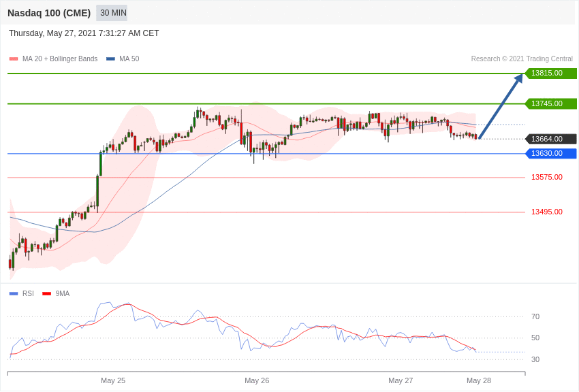Click the May 27 date axis label
Image resolution: width=579 pixels, height=392 pixels.
[401, 380]
